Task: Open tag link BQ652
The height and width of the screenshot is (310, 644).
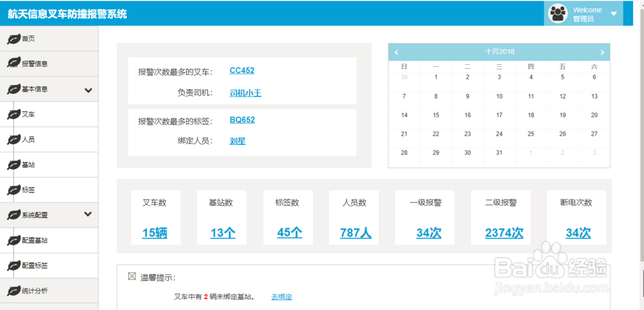Action: [242, 120]
